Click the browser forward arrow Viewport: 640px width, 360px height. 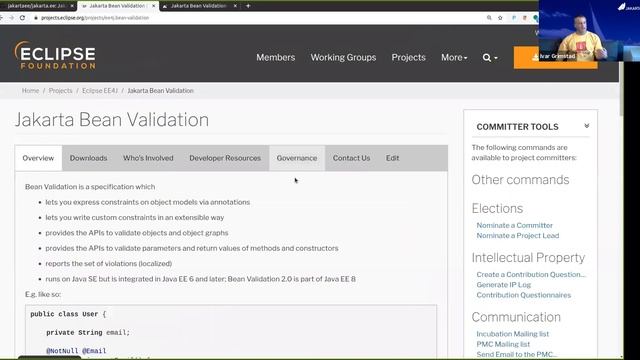point(11,18)
